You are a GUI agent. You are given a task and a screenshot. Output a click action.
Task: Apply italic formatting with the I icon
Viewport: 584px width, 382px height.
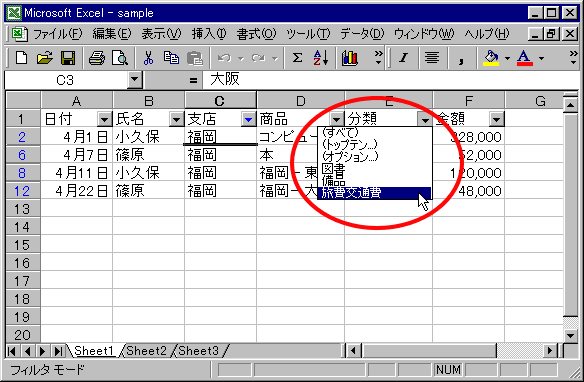tap(403, 58)
